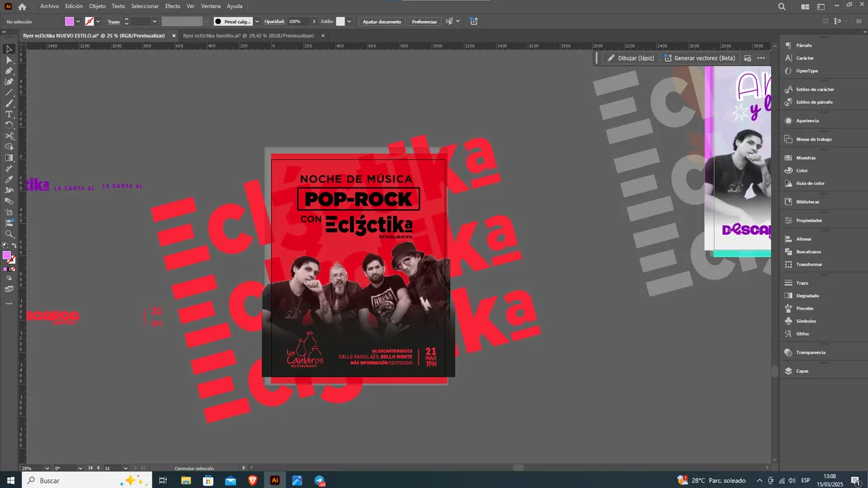Open the search magnifier in the top bar
Viewport: 868px width, 488px height.
click(782, 6)
